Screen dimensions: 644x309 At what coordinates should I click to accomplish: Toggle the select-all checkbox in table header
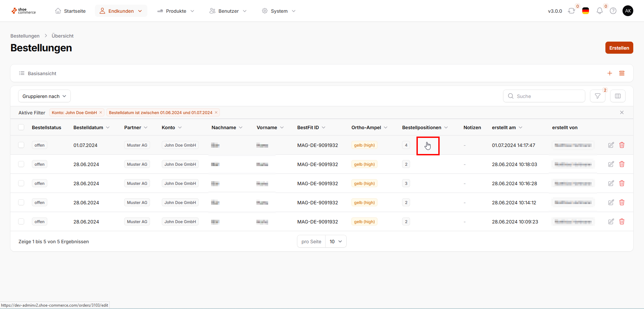click(21, 127)
